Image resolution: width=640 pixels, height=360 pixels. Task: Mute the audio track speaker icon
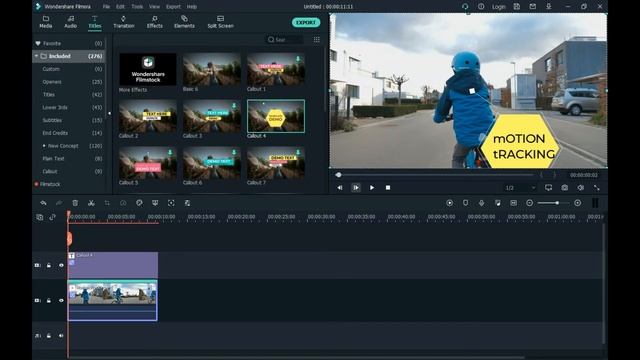pyautogui.click(x=61, y=336)
